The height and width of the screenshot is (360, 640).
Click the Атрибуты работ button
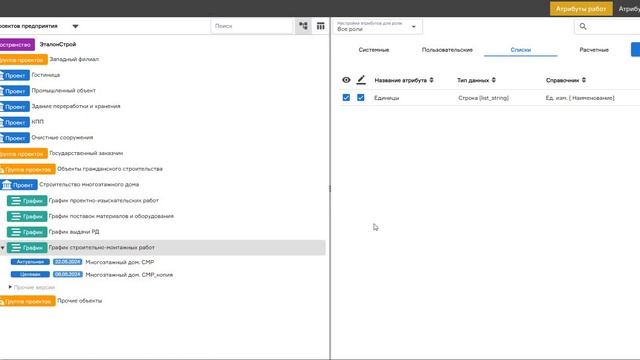coord(581,9)
